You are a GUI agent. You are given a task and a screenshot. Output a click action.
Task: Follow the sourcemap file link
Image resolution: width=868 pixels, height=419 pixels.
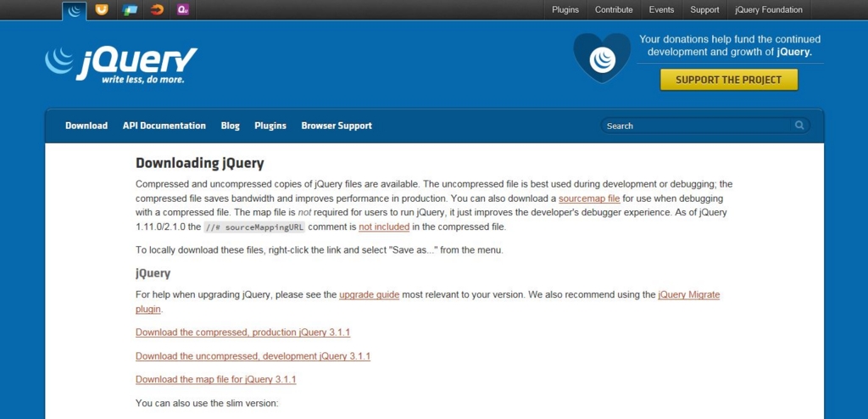590,198
